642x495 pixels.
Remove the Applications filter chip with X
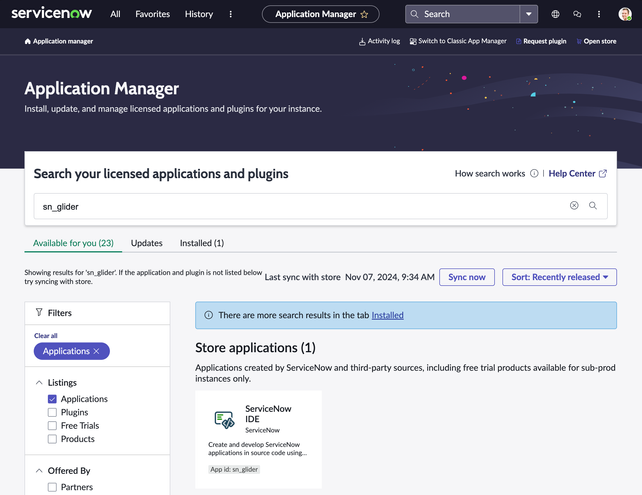coord(96,351)
